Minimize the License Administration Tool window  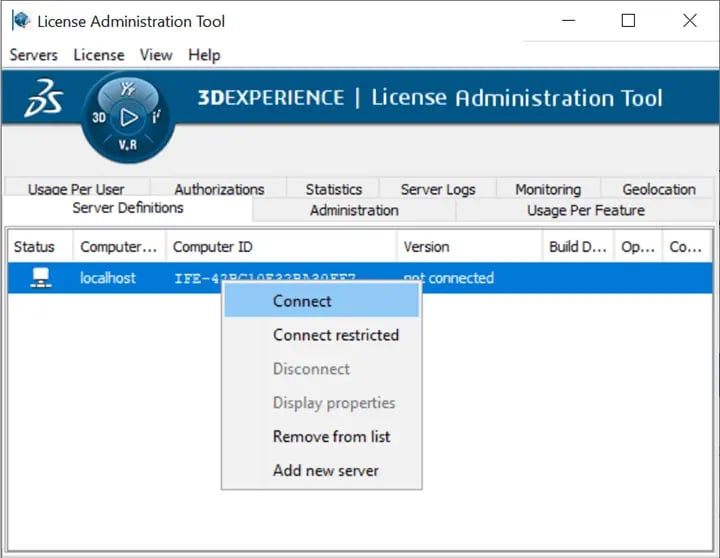568,21
